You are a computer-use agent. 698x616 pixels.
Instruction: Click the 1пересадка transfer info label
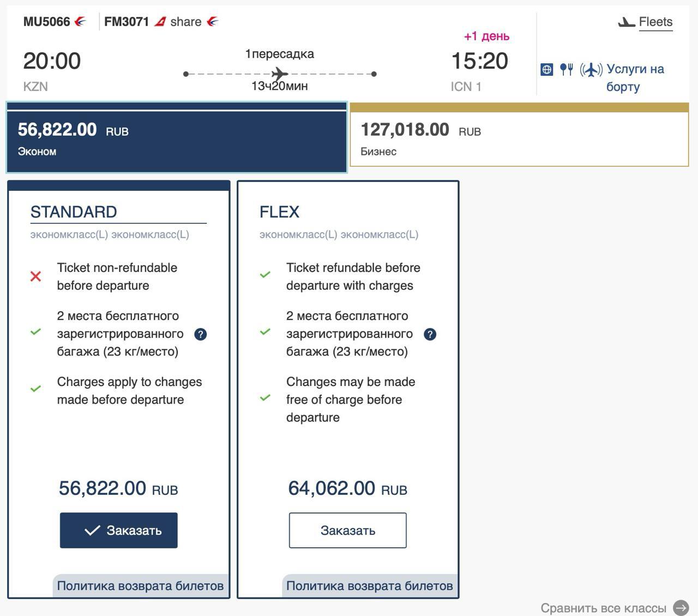click(279, 54)
